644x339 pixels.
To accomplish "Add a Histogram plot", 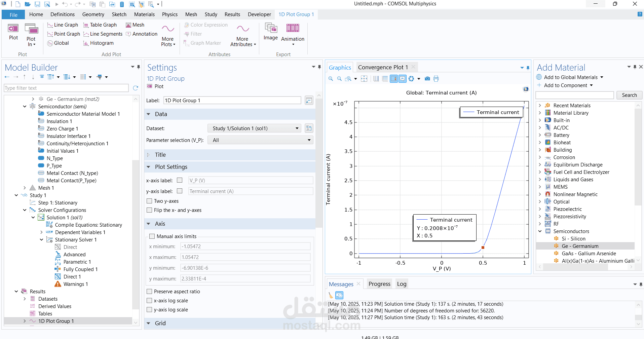I will tap(98, 43).
